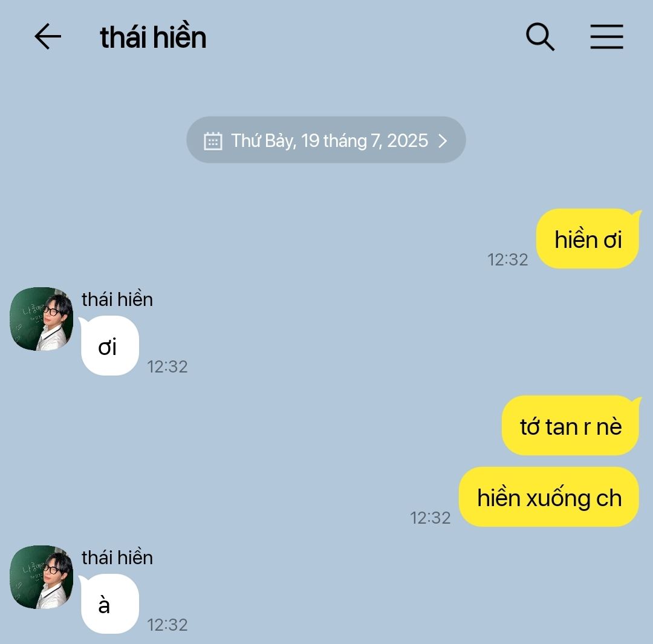Tap sender name above the "à" bubble

point(117,558)
